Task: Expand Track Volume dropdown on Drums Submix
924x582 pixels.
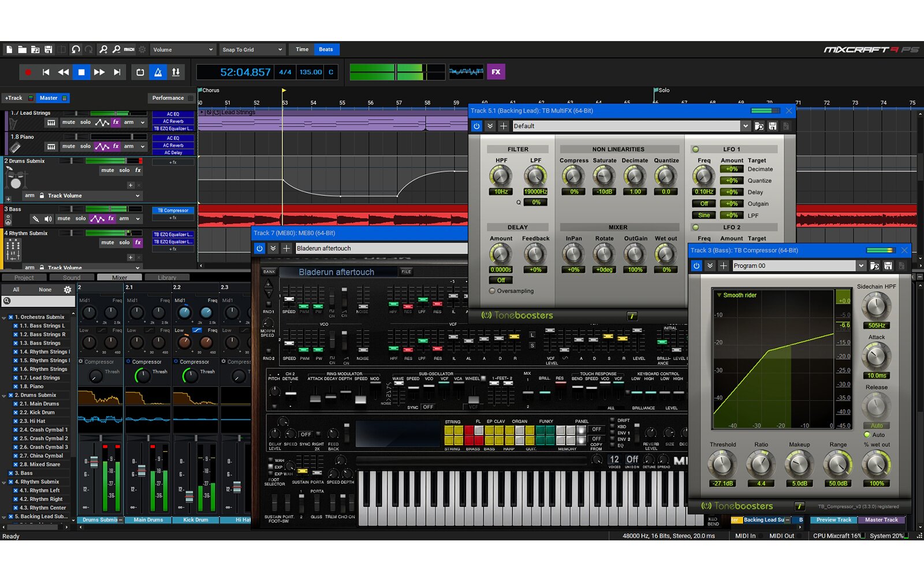Action: (138, 196)
